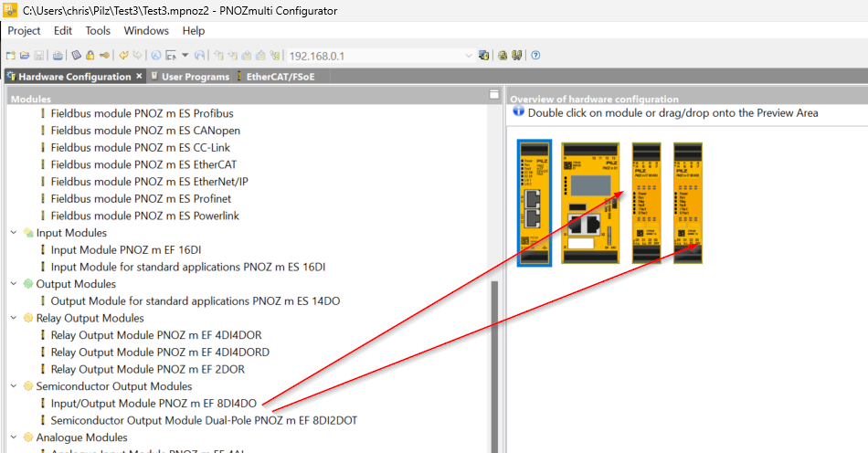Open the Project menu
Image resolution: width=868 pixels, height=453 pixels.
click(24, 30)
